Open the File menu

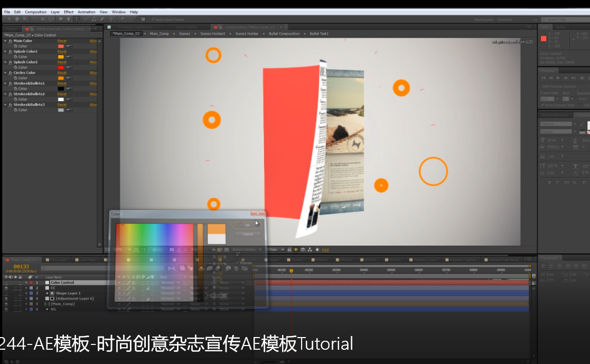(x=7, y=12)
